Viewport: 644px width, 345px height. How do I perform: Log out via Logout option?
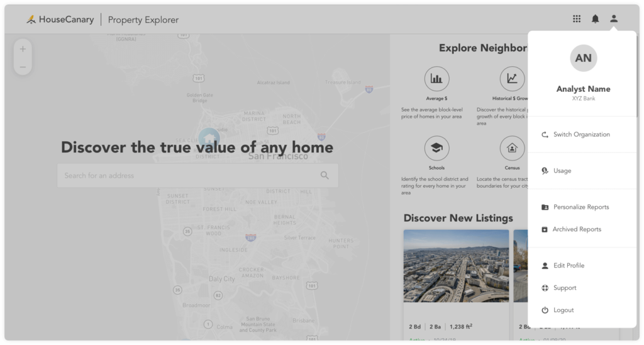tap(563, 310)
